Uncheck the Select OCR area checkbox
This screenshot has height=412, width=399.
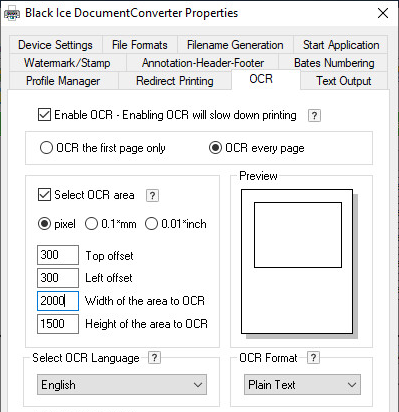tap(44, 195)
